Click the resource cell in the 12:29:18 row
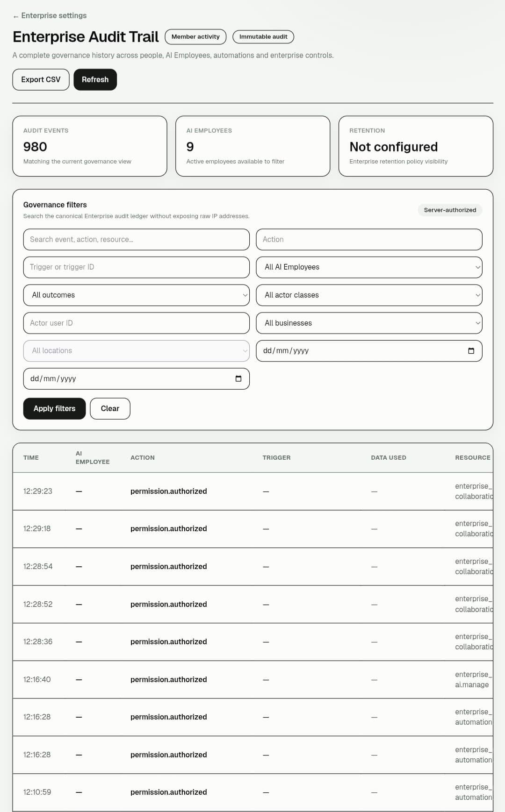Screen dimensions: 505x812 pyautogui.click(x=474, y=528)
